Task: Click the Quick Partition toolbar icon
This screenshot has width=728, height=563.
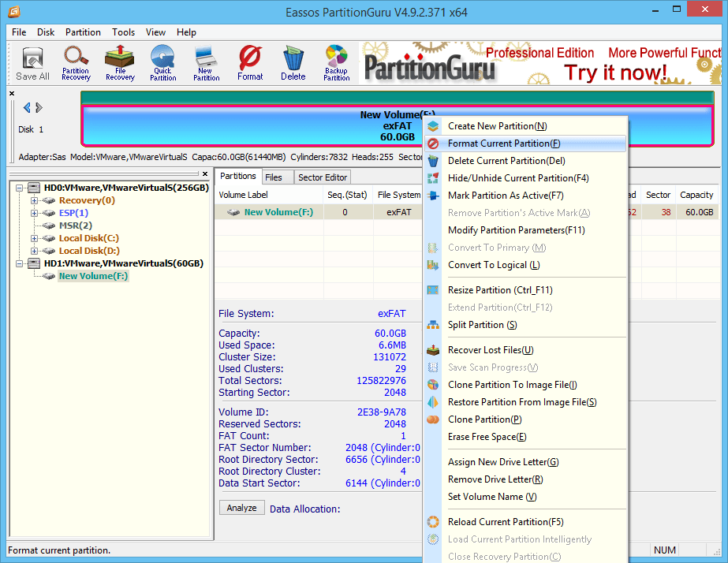Action: 163,64
